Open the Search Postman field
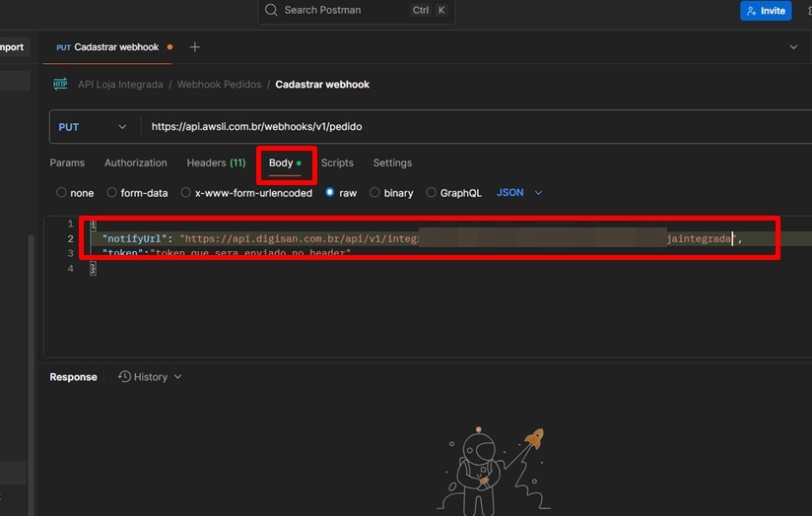This screenshot has width=812, height=516. point(357,11)
